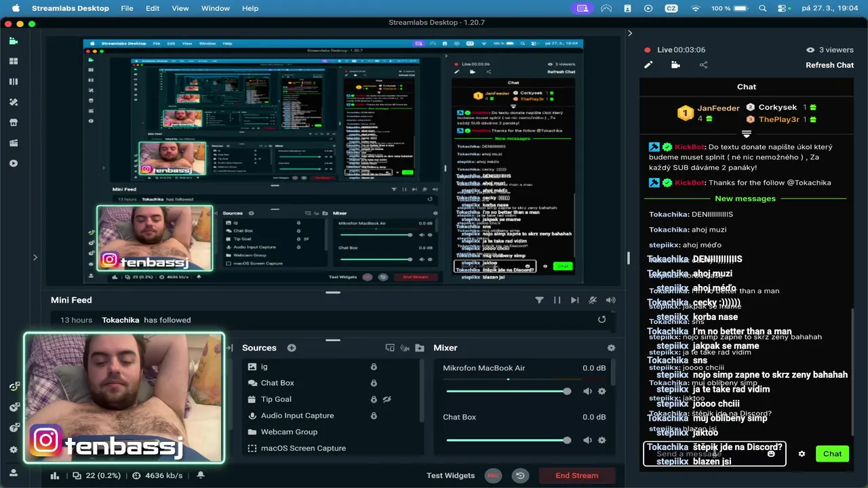Skip the current alert in Mini Feed
Screen dimensions: 868x488
(574, 300)
